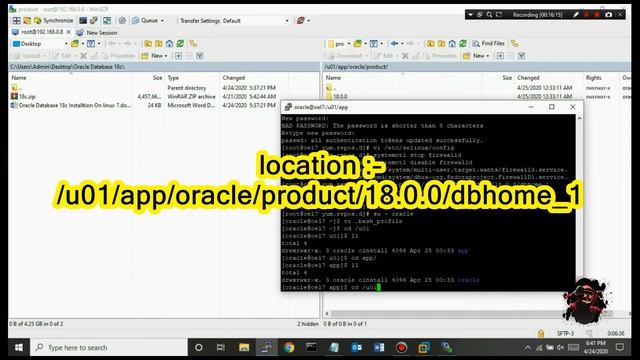Image resolution: width=640 pixels, height=360 pixels.
Task: Click remote panel open directory icon
Action: coord(358,44)
